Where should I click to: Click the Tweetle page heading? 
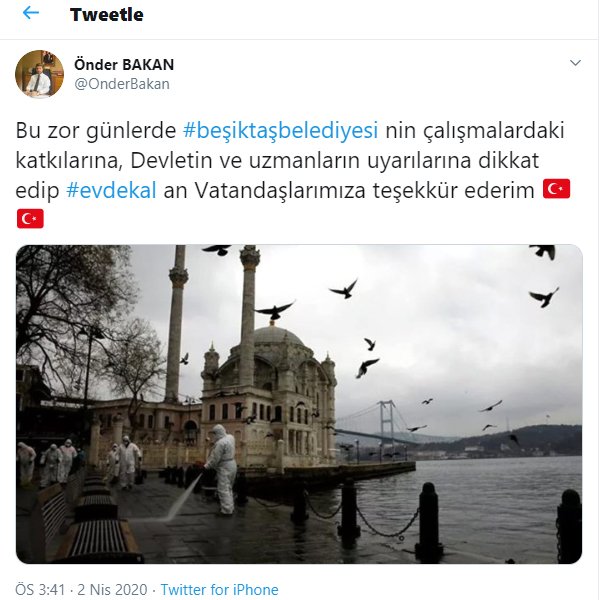(x=107, y=15)
